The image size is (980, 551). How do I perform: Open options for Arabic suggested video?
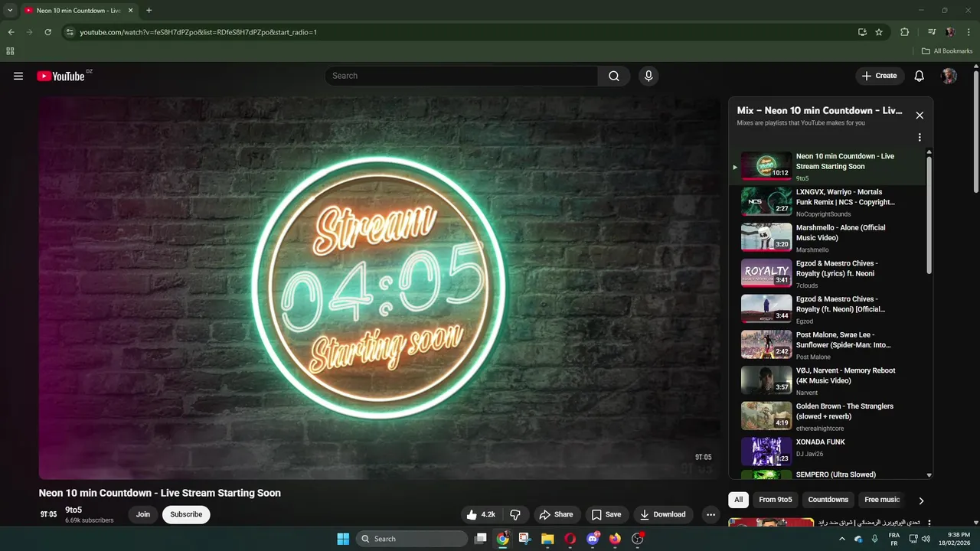[929, 523]
